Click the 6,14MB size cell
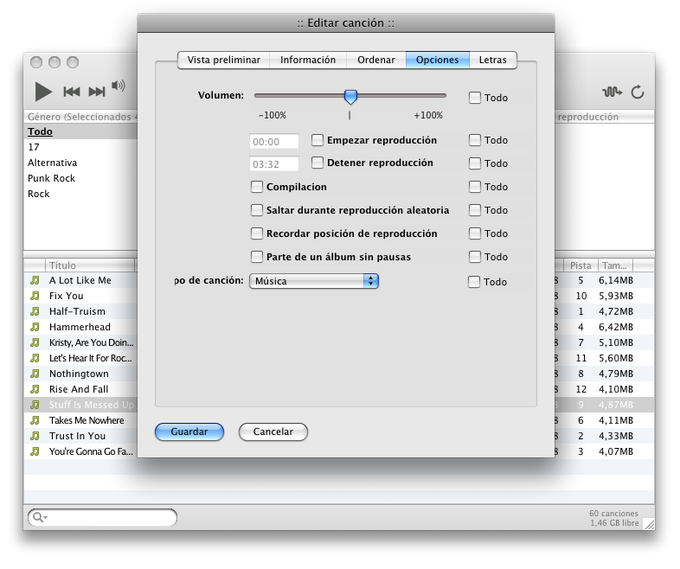This screenshot has height=569, width=680. point(616,281)
